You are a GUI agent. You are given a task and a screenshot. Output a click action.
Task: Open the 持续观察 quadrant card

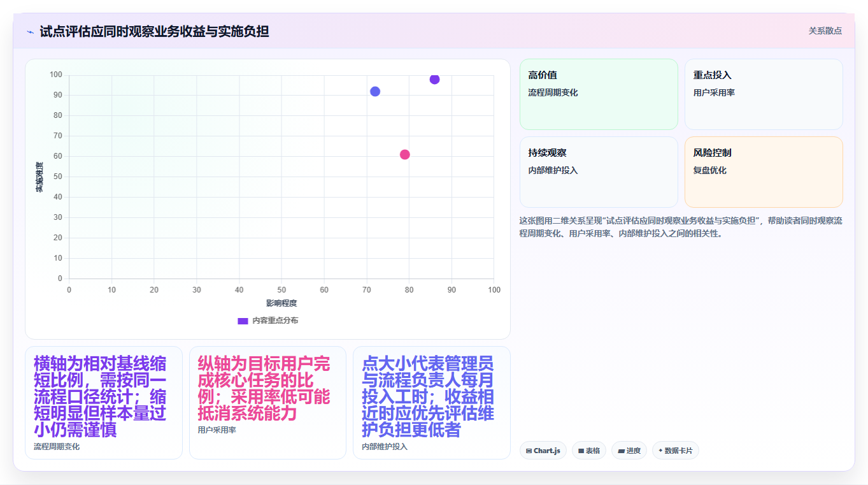[x=599, y=172]
